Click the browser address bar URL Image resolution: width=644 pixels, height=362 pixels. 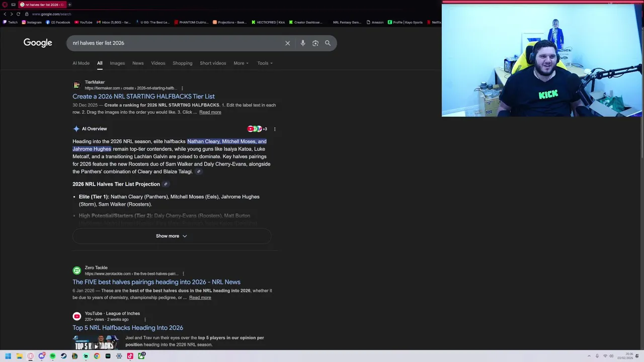[x=51, y=14]
